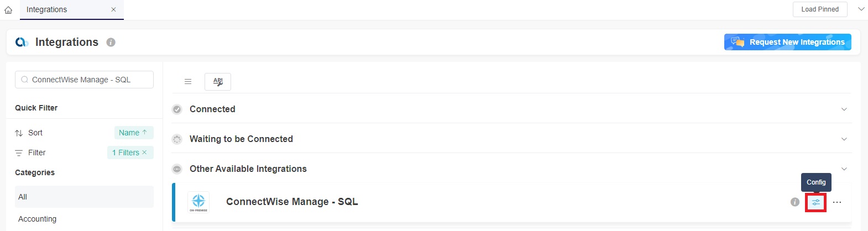Clear the 1 Filters tag
868x231 pixels.
[145, 153]
